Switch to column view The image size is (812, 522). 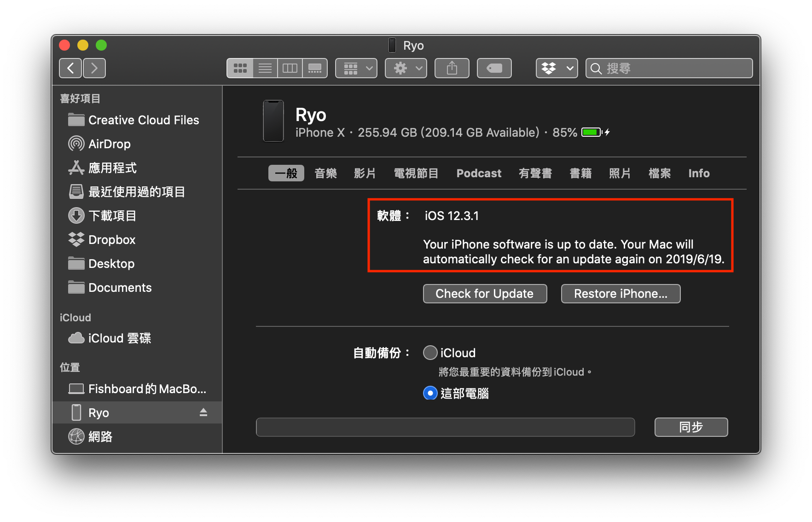tap(290, 68)
